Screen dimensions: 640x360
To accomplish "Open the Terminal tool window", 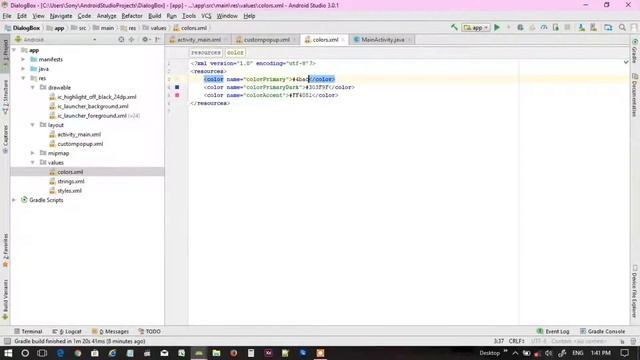I will (x=28, y=331).
